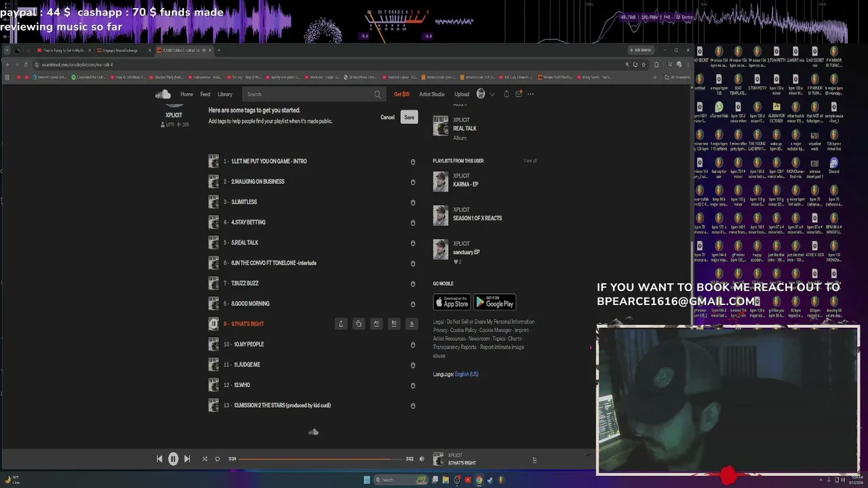Open the KARMA - EP playlist

tap(466, 184)
